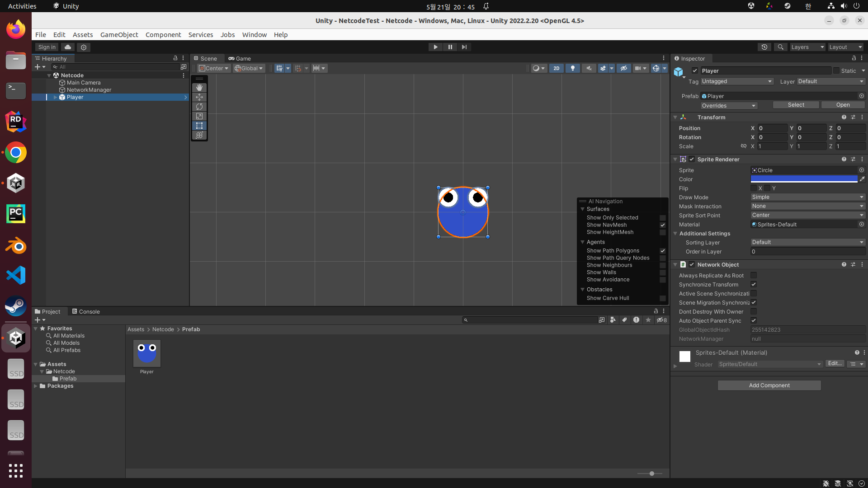The image size is (868, 488).
Task: Open Sorting Layer dropdown
Action: [x=808, y=242]
